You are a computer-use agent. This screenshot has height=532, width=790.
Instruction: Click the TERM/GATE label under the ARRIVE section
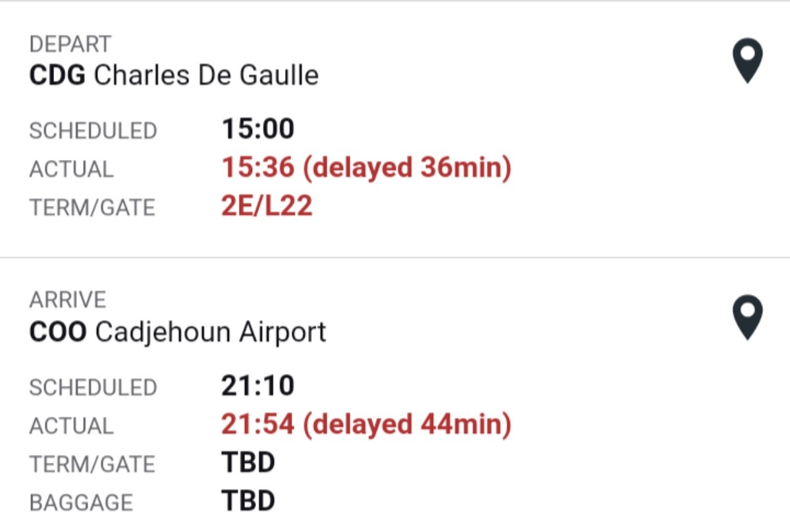click(x=92, y=464)
